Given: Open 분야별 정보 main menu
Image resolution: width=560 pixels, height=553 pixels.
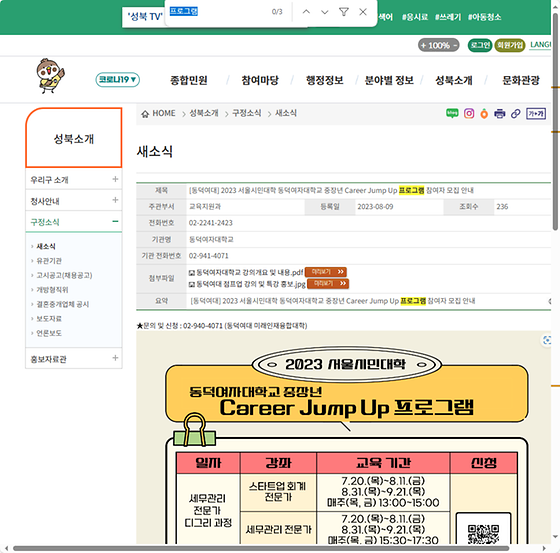Looking at the screenshot, I should point(389,80).
